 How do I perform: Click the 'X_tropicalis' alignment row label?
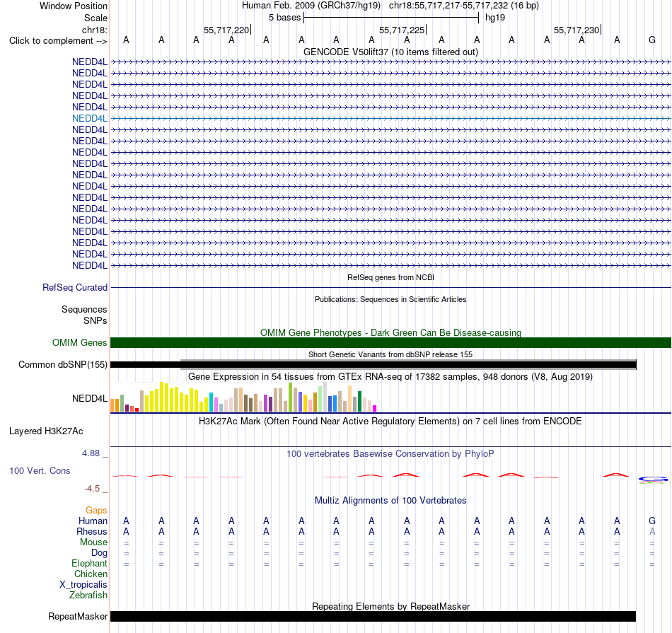tap(83, 585)
